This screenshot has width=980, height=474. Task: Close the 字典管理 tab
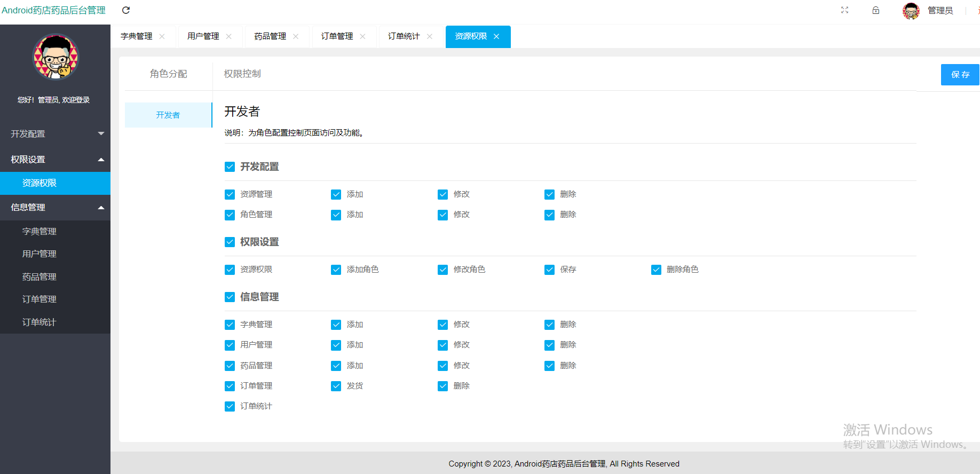click(x=162, y=36)
